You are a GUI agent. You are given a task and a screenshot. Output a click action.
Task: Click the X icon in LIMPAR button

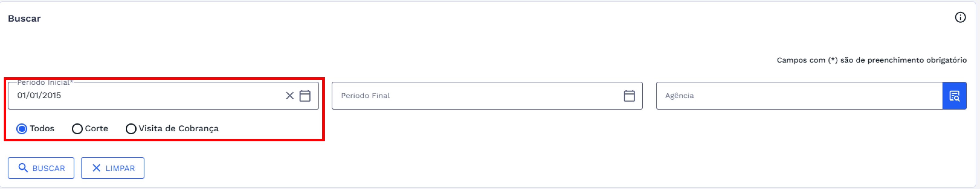point(96,168)
